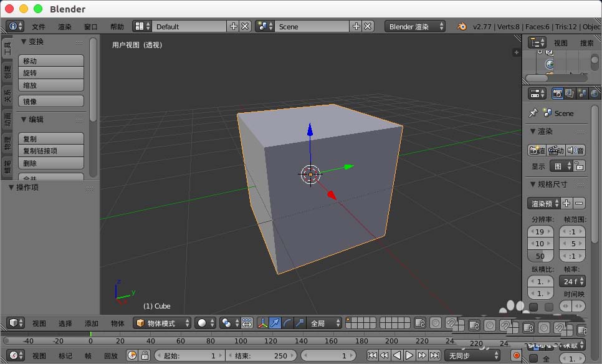Open the World properties tab
Screen dimensions: 602x364
tap(594, 93)
